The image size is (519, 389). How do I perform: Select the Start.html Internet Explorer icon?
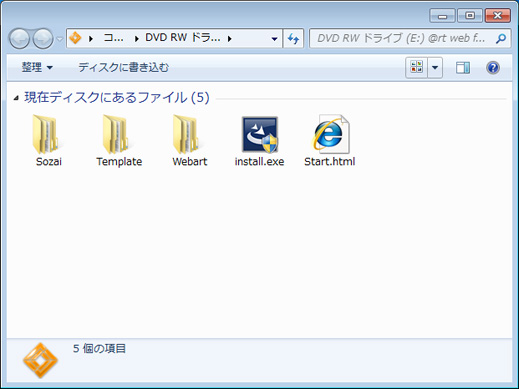[x=331, y=134]
